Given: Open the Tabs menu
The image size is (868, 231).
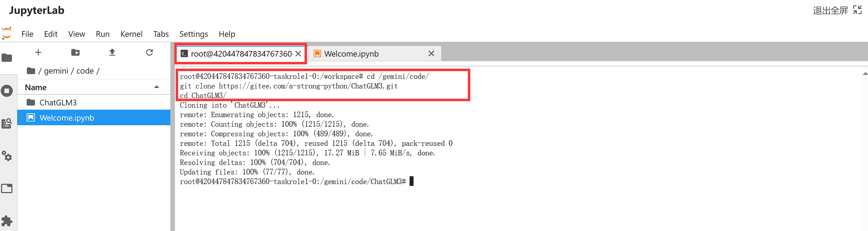Looking at the screenshot, I should tap(161, 34).
